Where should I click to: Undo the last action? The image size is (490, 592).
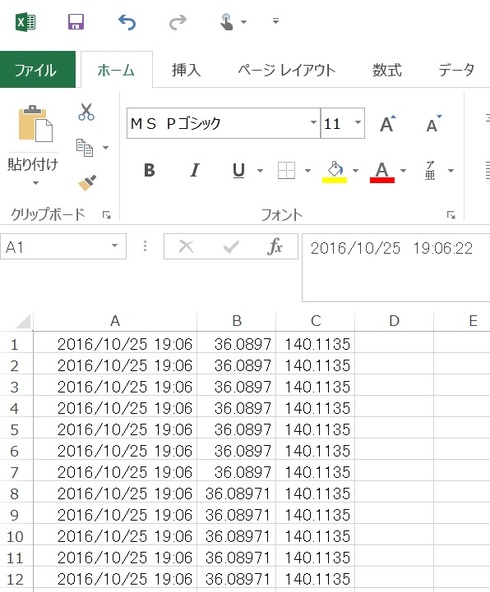127,22
